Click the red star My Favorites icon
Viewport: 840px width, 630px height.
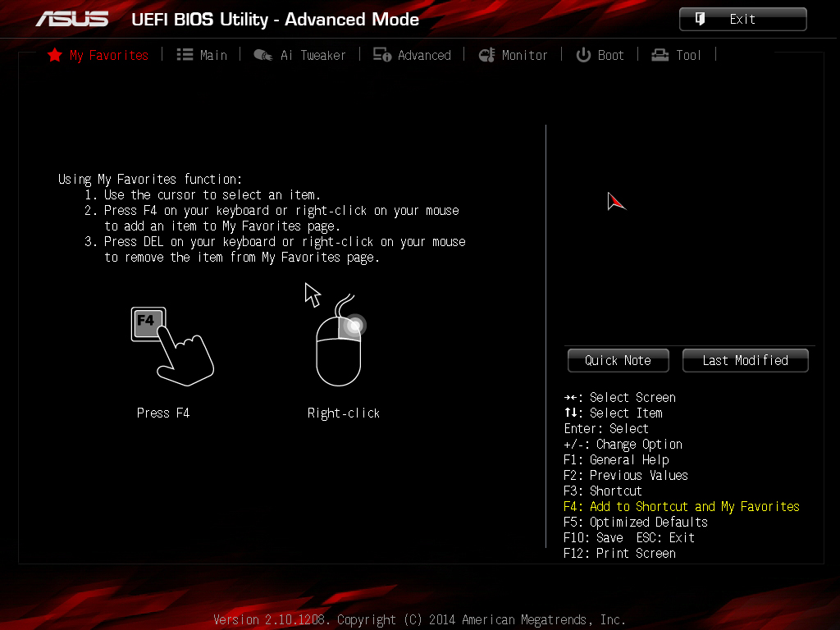click(x=55, y=55)
